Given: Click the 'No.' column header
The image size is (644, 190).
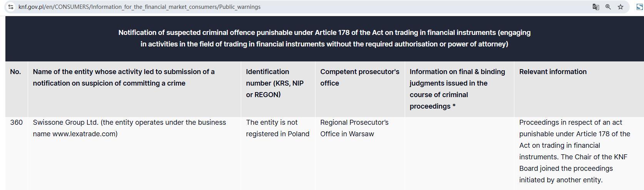Looking at the screenshot, I should pos(15,72).
